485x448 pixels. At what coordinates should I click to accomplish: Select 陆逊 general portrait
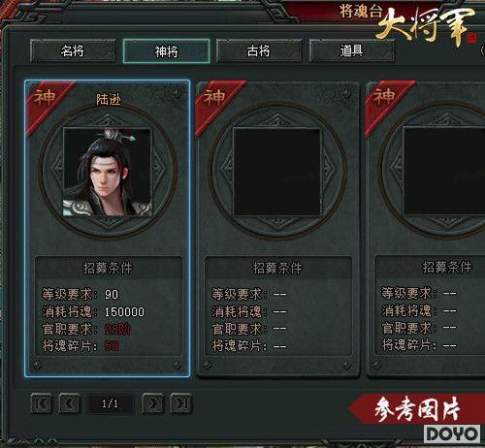108,172
